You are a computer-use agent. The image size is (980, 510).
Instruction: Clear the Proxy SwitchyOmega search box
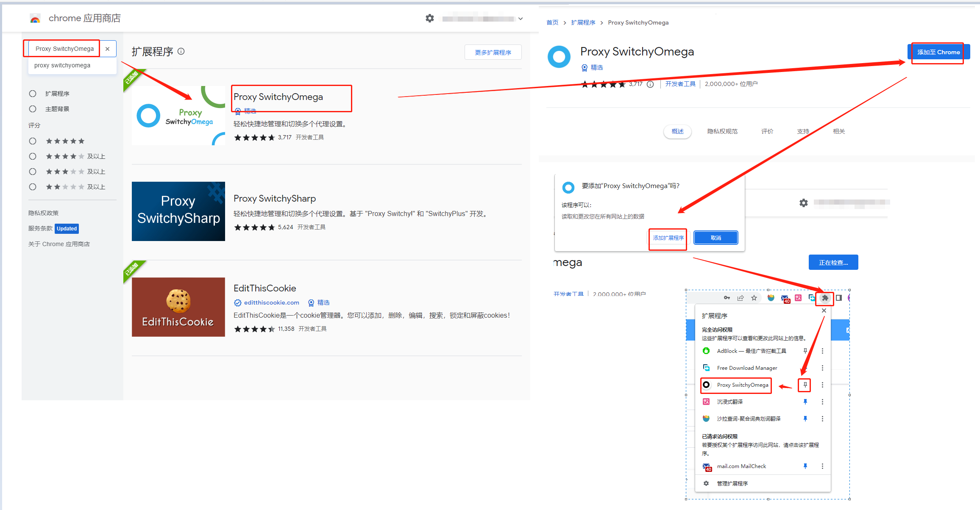pos(108,49)
